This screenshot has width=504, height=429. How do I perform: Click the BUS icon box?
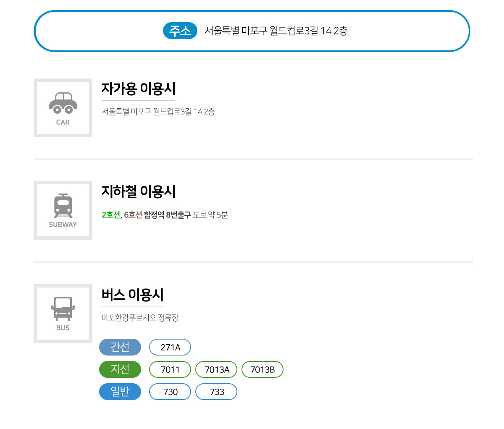click(x=63, y=314)
